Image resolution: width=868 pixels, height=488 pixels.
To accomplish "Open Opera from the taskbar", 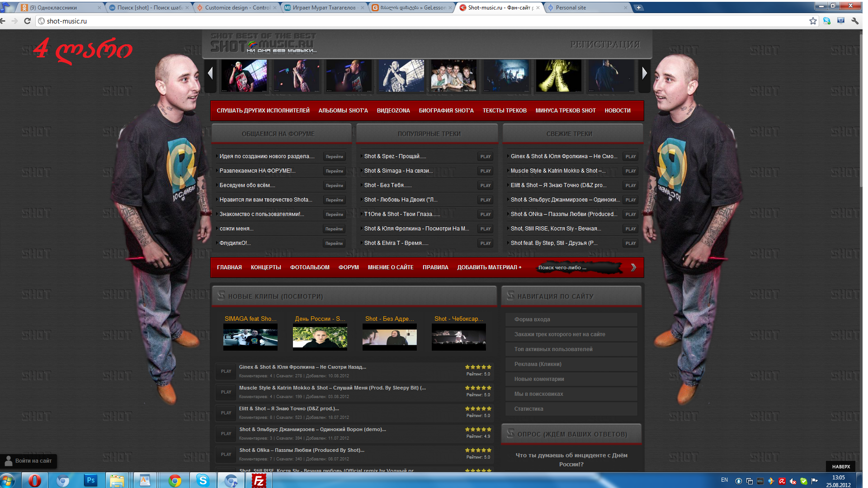I will coord(35,480).
